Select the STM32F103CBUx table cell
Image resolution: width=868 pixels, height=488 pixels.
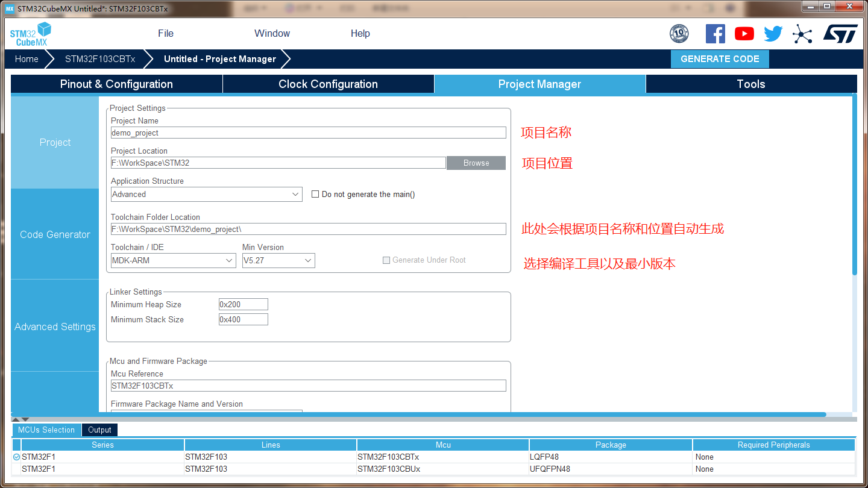point(443,469)
